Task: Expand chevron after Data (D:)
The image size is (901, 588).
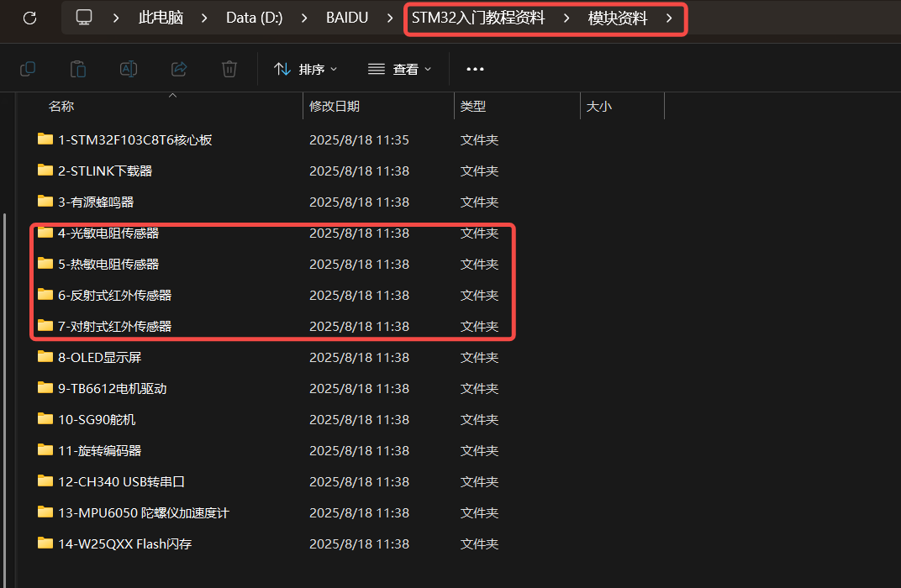Action: pos(304,18)
